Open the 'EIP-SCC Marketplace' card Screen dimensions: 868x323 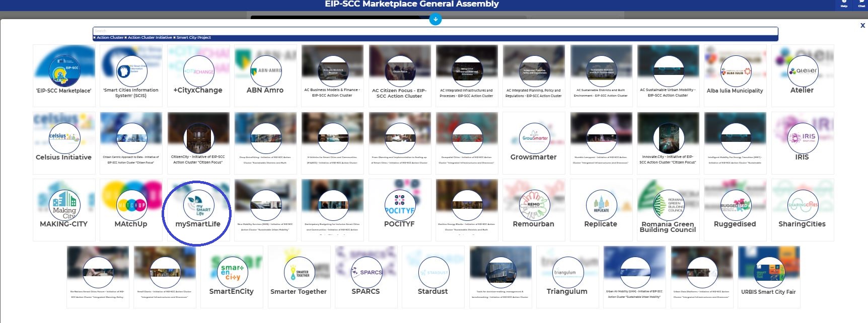[64, 75]
